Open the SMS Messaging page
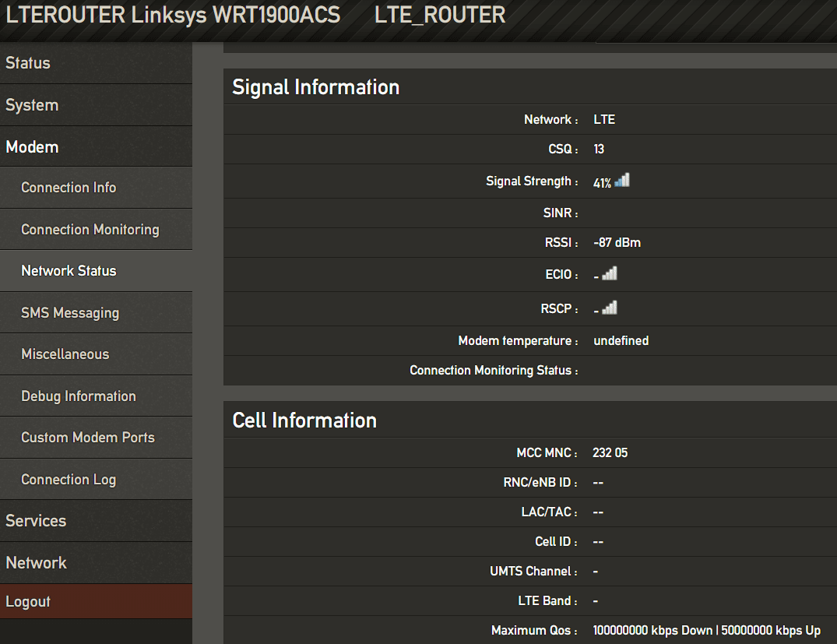This screenshot has height=644, width=837. point(69,312)
